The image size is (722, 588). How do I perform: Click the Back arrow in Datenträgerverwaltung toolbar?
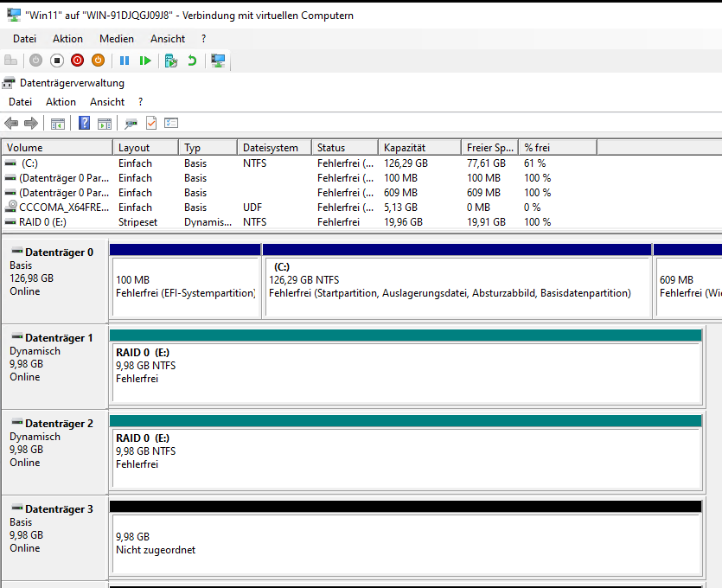(11, 124)
